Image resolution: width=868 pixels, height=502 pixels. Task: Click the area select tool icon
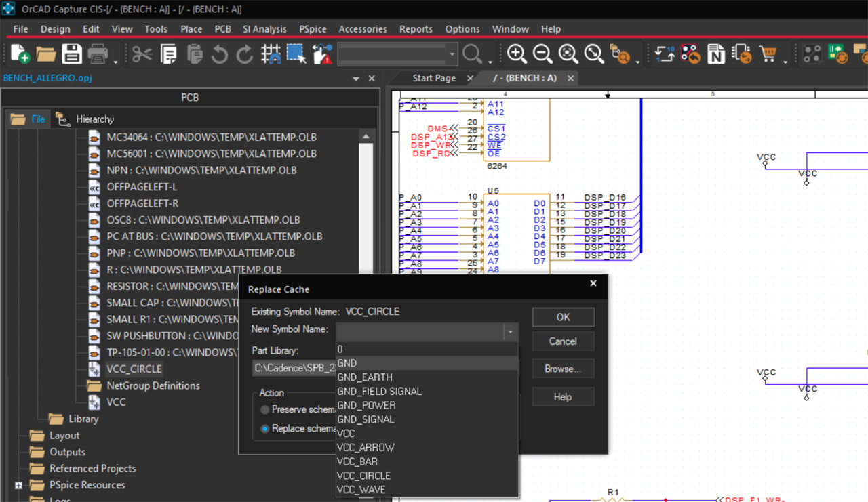coord(296,54)
